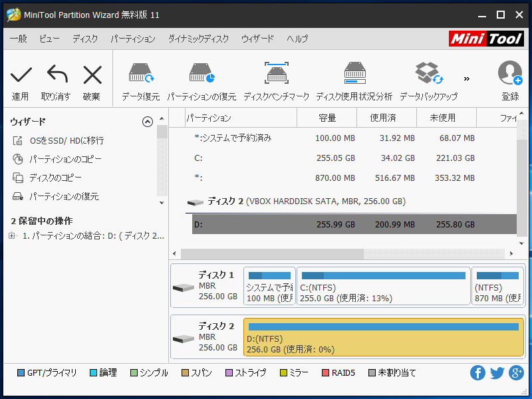Discard changes with 破棄 X icon

click(92, 81)
